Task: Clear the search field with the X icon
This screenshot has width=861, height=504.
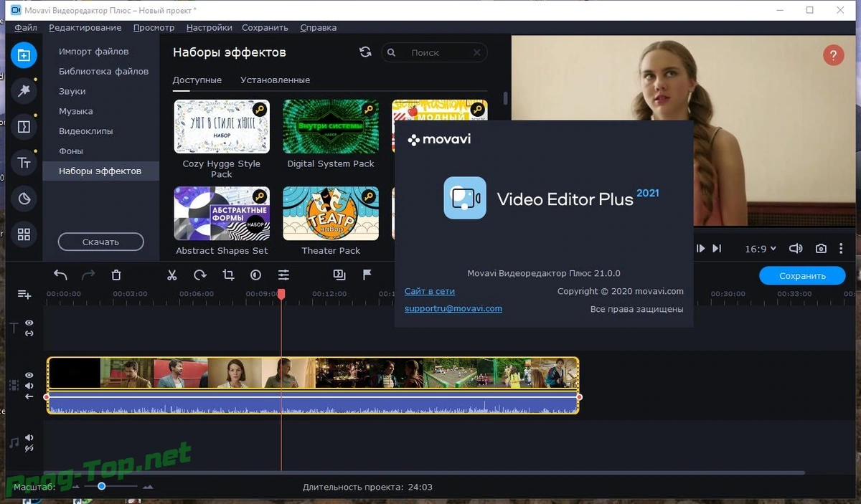Action: click(x=477, y=52)
